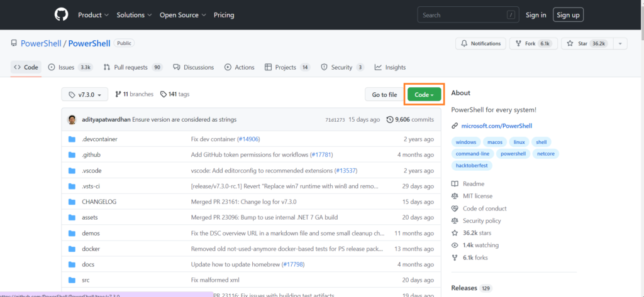Go to the Pricing page

[224, 15]
